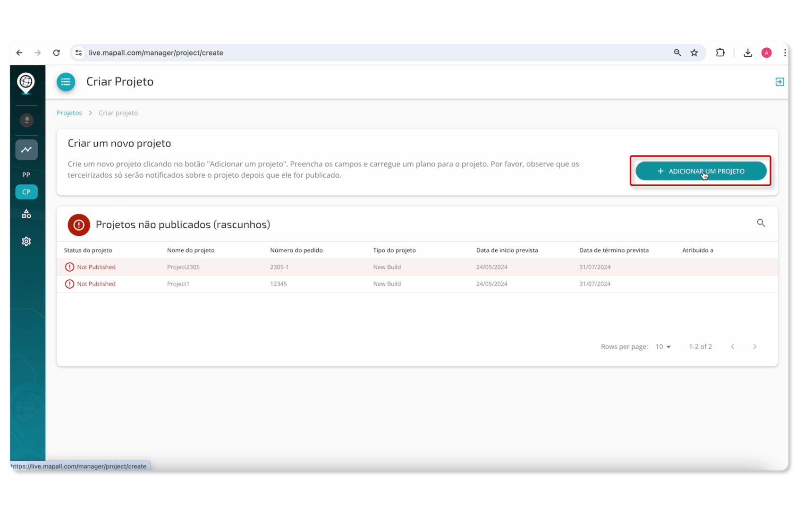Expand rows per page dropdown

(x=663, y=347)
